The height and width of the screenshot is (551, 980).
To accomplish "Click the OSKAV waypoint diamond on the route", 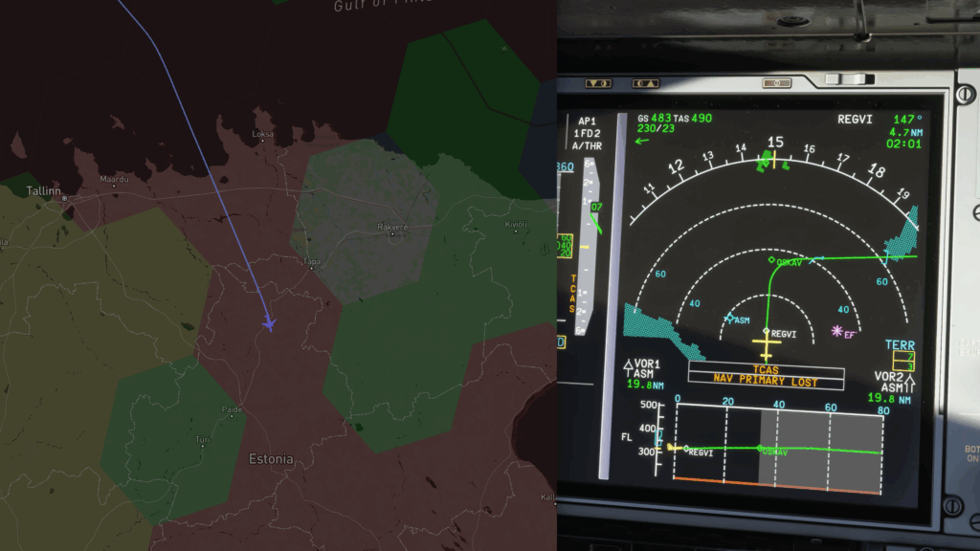I will 771,259.
